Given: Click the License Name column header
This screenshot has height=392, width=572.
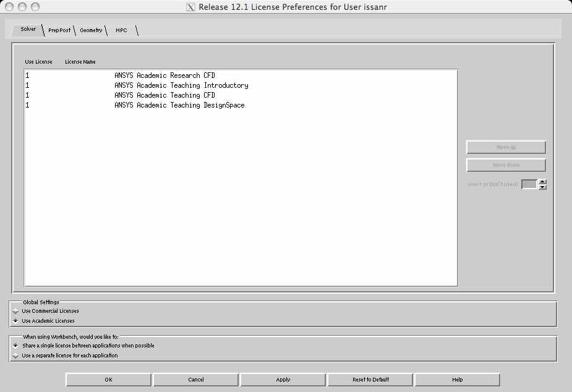Looking at the screenshot, I should pos(80,62).
